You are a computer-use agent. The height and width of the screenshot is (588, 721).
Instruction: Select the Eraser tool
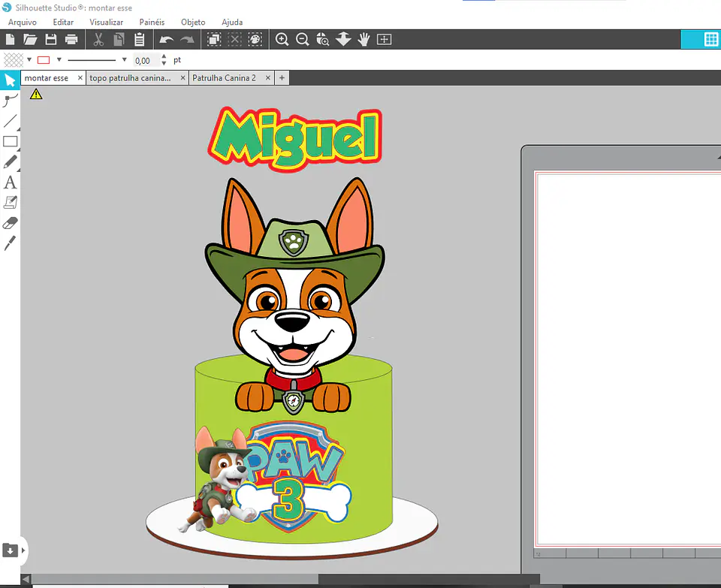10,223
